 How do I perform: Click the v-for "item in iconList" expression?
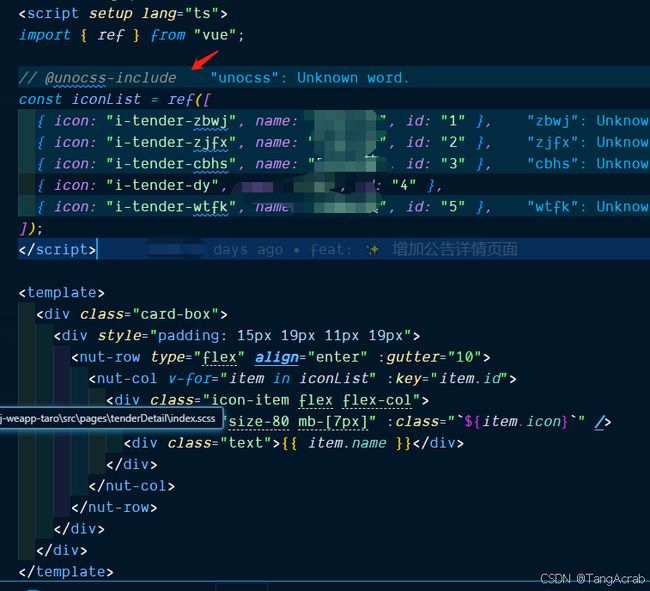[x=298, y=378]
